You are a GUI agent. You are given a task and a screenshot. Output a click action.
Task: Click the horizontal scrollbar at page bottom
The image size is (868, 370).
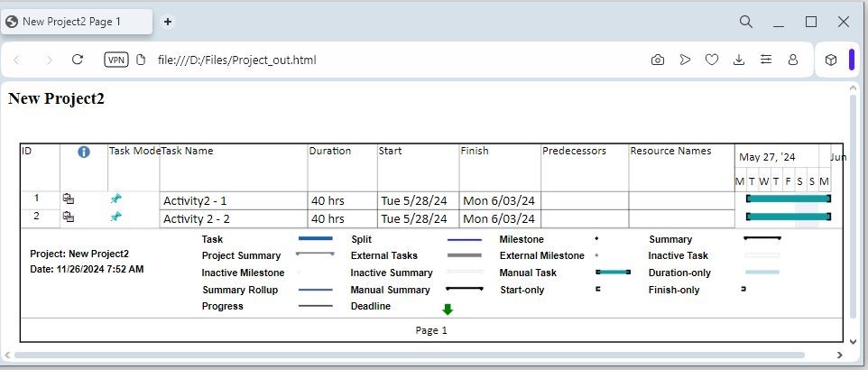tap(406, 355)
